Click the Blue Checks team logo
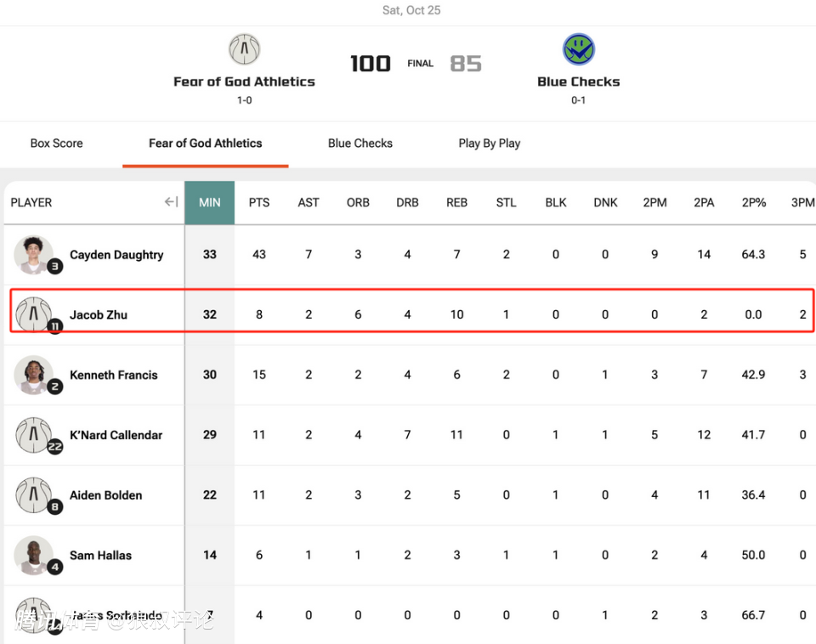 [578, 49]
